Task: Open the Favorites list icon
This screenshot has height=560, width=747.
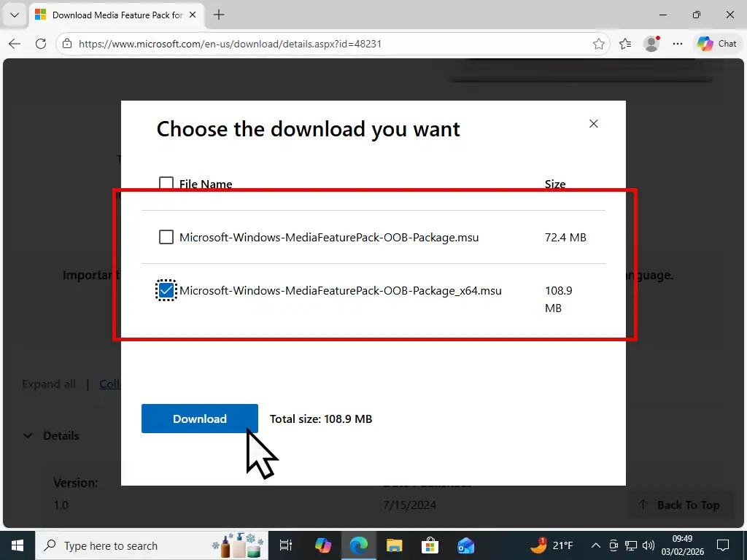Action: click(x=625, y=44)
